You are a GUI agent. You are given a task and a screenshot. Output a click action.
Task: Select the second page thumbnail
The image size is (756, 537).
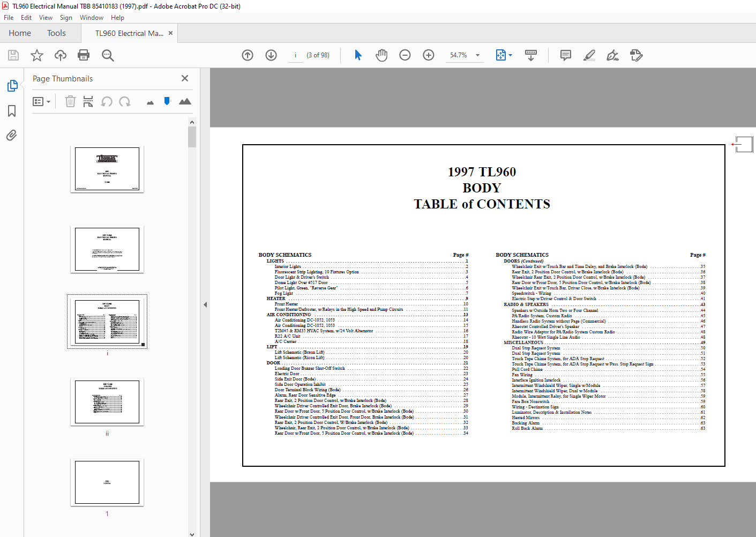[107, 249]
